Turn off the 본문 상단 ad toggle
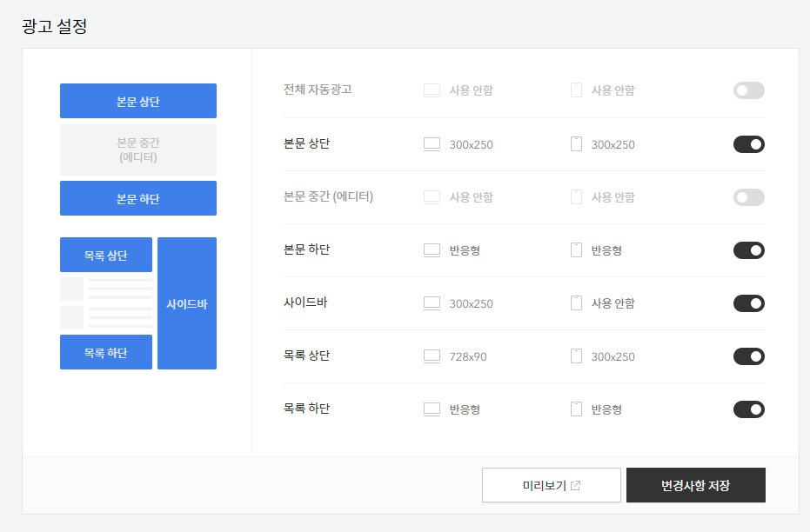Image resolution: width=810 pixels, height=532 pixels. (x=748, y=144)
